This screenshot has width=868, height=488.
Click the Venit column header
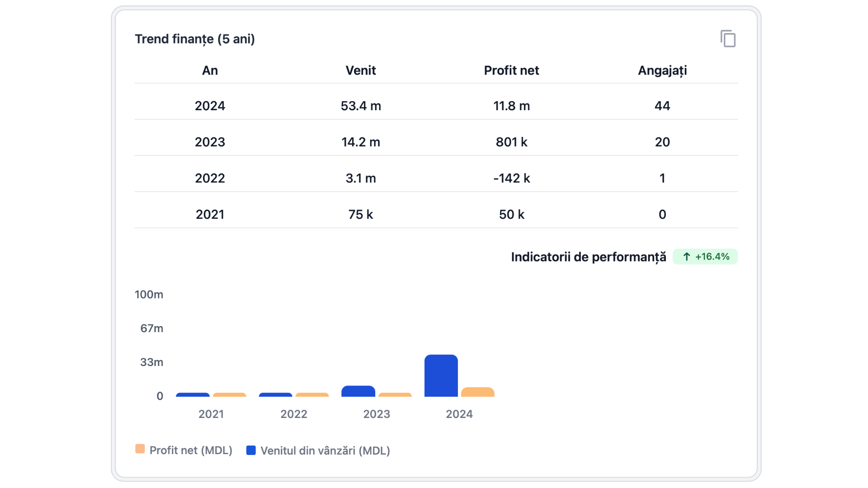click(x=360, y=70)
